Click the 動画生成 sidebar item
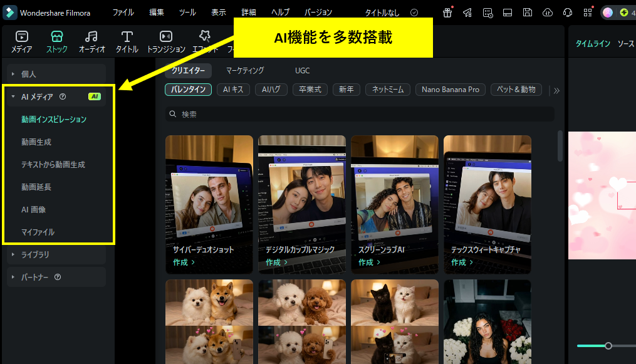The image size is (636, 364). tap(36, 142)
